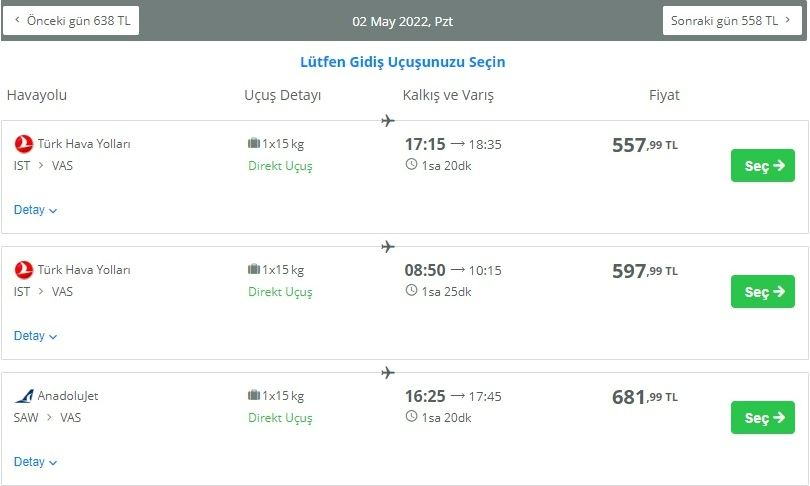Click baggage icon on the 17:15 flight
Image resolution: width=810 pixels, height=486 pixels.
click(x=254, y=144)
